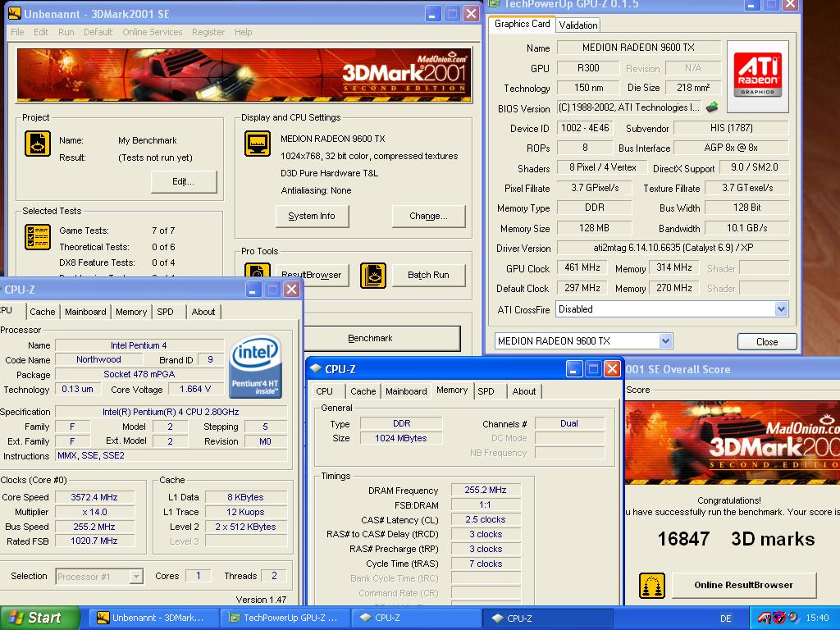This screenshot has width=840, height=630.
Task: Switch to TechPowerUp GPU-Z taskbar item
Action: (285, 618)
